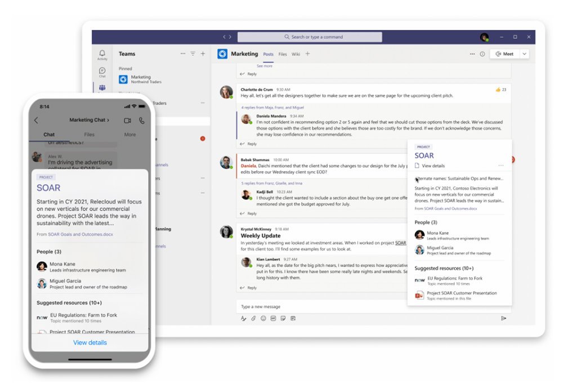The width and height of the screenshot is (563, 392).
Task: Send the message with the send arrow
Action: coord(504,318)
